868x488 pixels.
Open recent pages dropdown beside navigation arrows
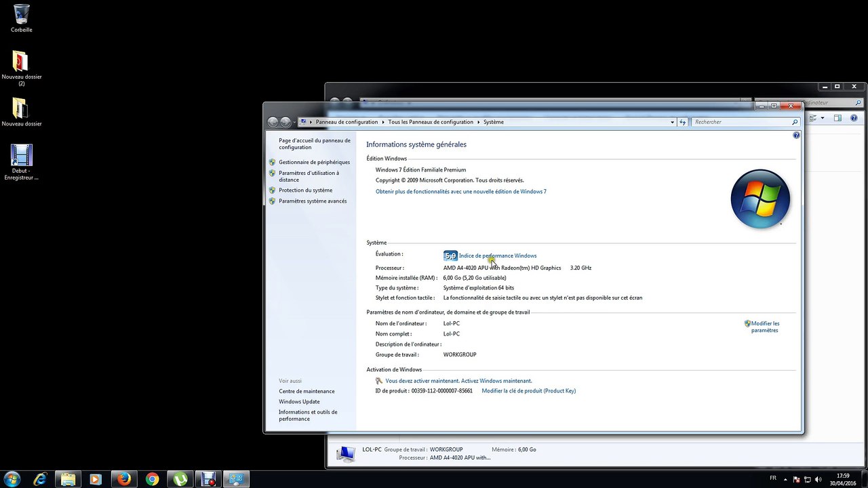[x=294, y=123]
